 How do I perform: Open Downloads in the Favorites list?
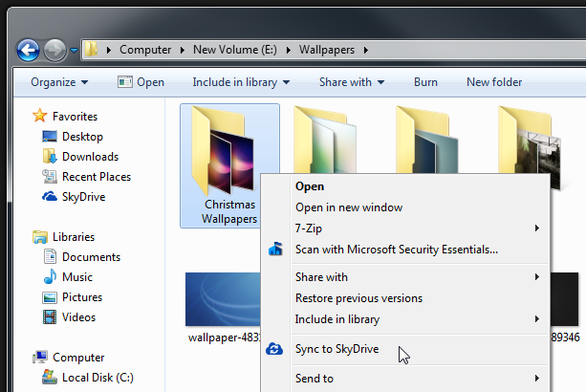(x=89, y=157)
